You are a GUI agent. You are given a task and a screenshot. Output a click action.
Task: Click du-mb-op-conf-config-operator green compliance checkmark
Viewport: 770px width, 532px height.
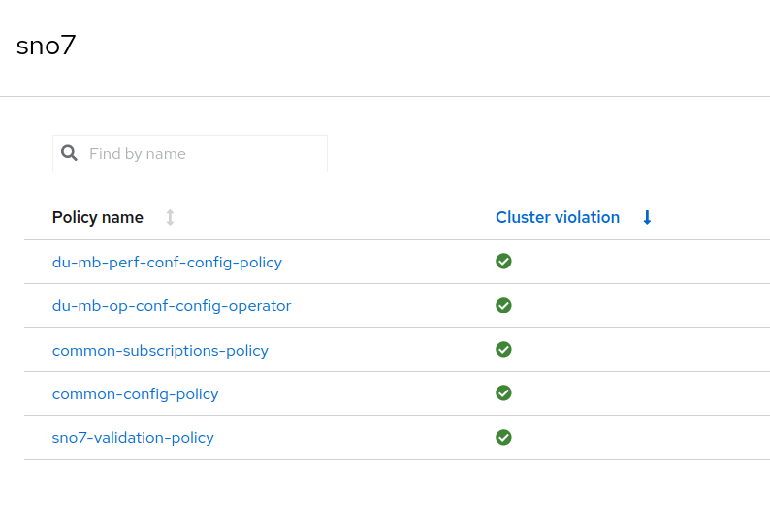point(503,305)
